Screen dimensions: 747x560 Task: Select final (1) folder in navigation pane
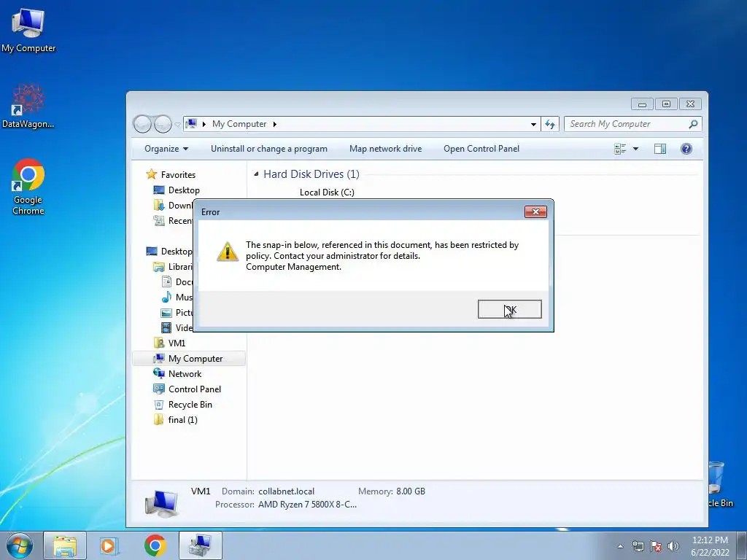coord(182,419)
